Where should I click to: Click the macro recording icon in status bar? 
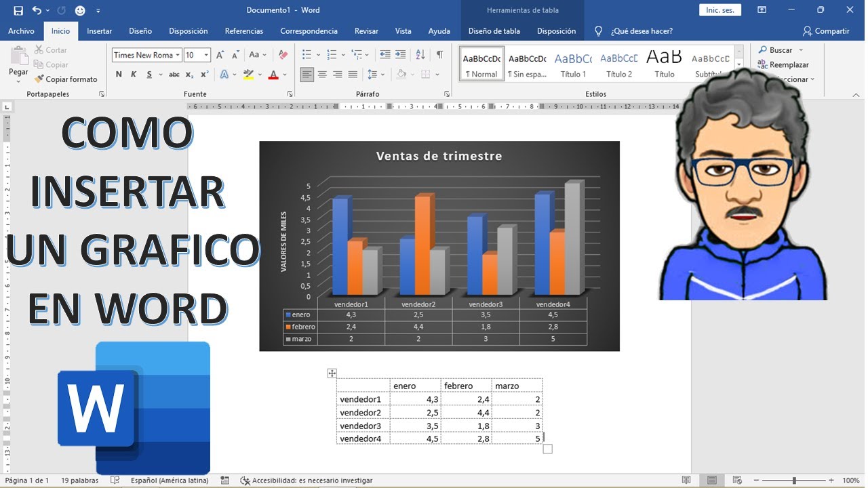tap(224, 480)
